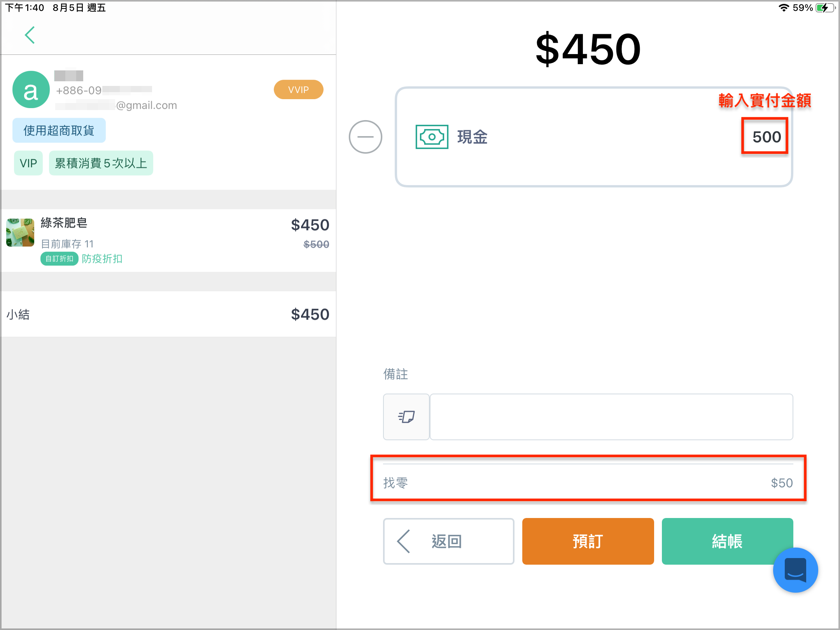Tap the battery indicator in status bar
Image resolution: width=840 pixels, height=630 pixels.
coord(825,8)
